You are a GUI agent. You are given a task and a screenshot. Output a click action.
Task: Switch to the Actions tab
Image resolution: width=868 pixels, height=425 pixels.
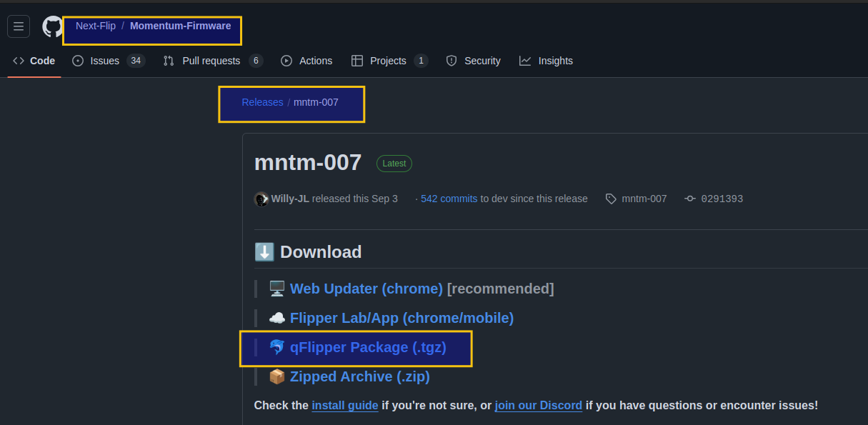pyautogui.click(x=306, y=61)
